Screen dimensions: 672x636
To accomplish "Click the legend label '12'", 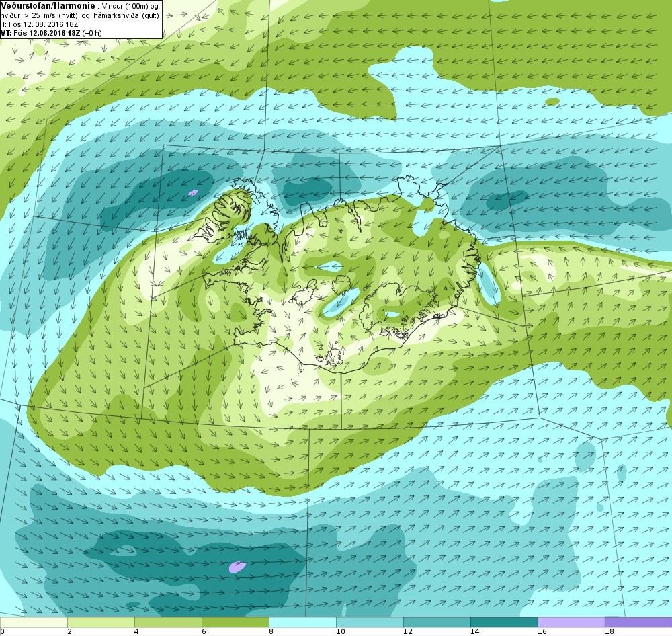I will pyautogui.click(x=408, y=631).
